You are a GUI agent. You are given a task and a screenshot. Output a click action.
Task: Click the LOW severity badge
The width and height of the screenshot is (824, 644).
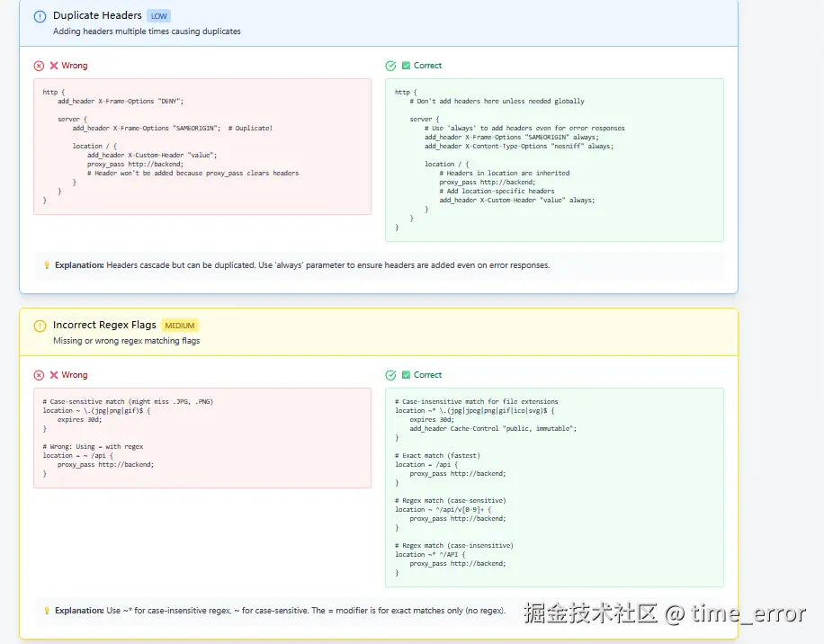pyautogui.click(x=158, y=16)
